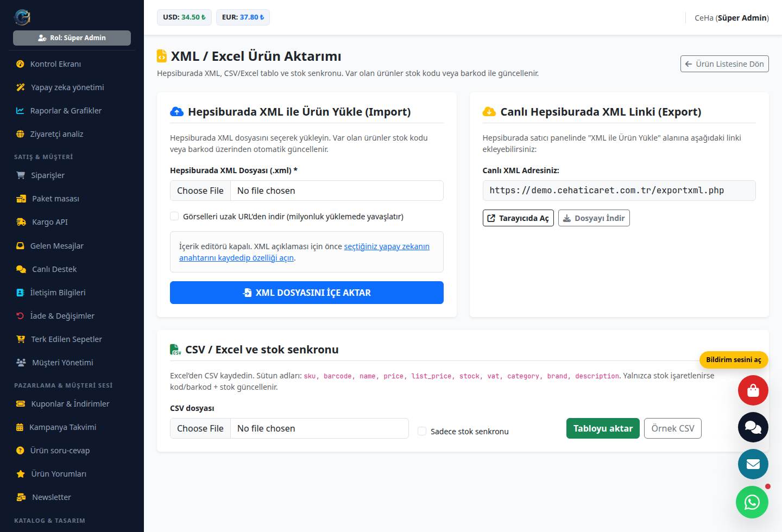Click the Ürün Yorumları star icon
The width and height of the screenshot is (782, 532).
tap(21, 474)
